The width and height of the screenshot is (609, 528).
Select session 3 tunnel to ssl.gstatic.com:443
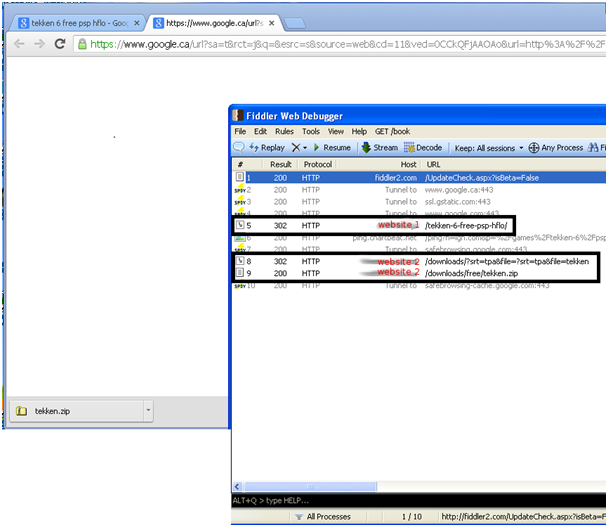click(419, 202)
